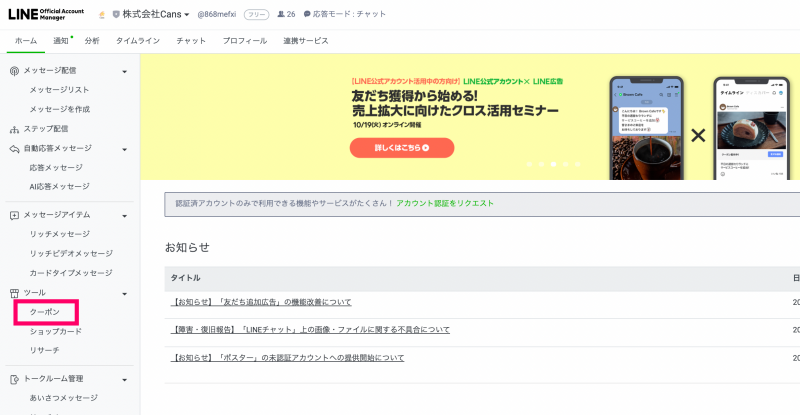Click the ステップ配信 step icon

(x=14, y=129)
